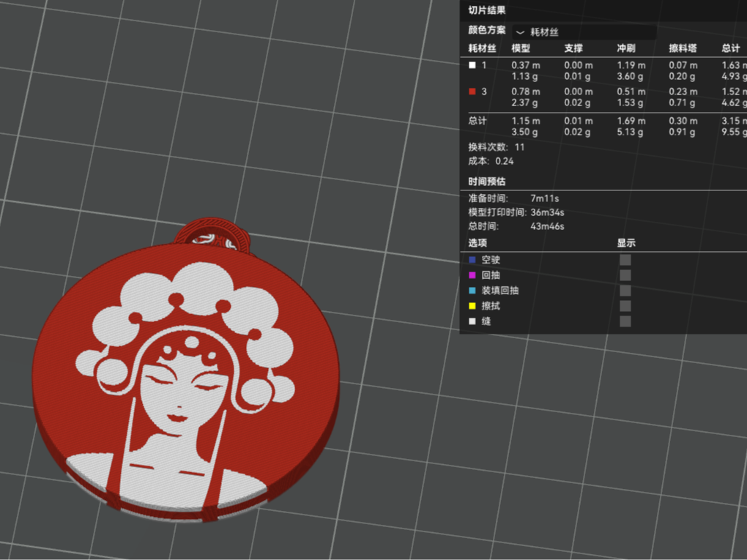The height and width of the screenshot is (560, 747).
Task: Click 总时间 value 43m46s
Action: click(547, 226)
